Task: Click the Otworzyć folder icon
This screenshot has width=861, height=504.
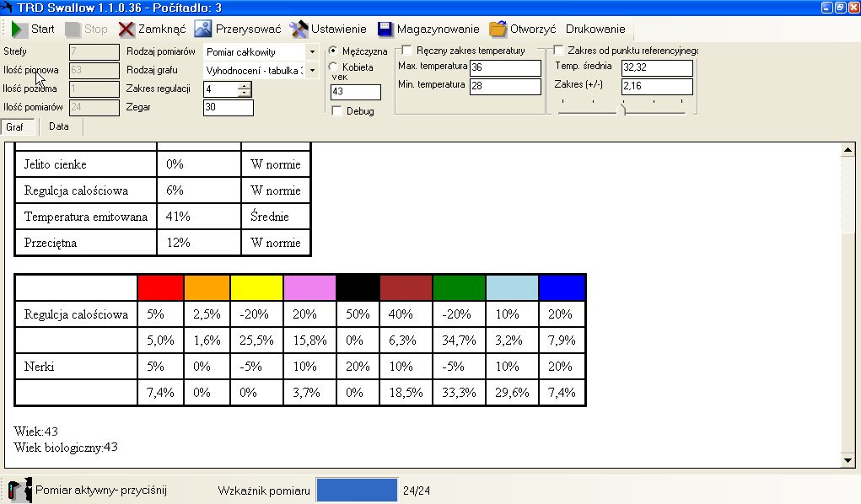Action: pyautogui.click(x=498, y=29)
